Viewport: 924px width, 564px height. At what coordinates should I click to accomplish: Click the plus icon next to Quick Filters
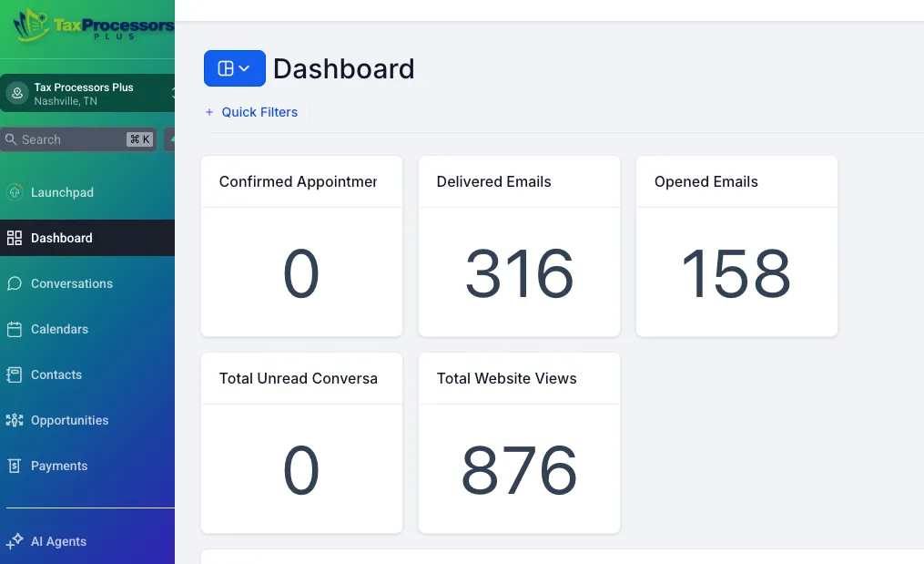[209, 112]
